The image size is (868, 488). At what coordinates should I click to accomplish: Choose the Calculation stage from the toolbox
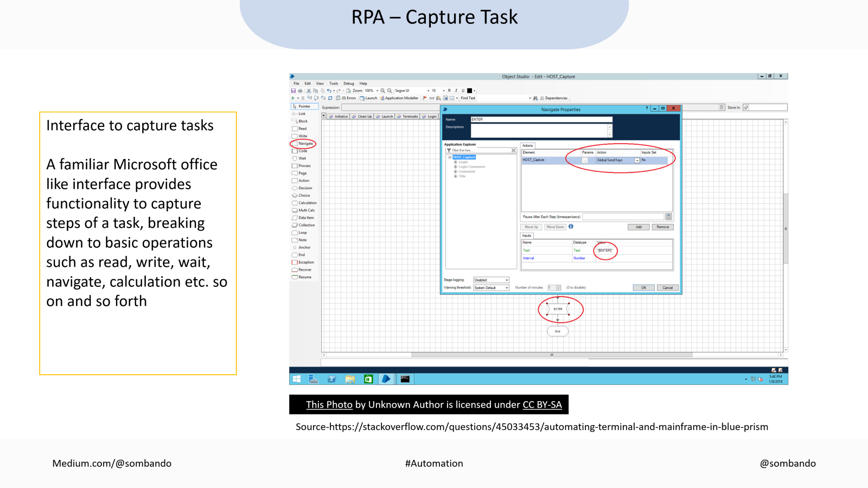pyautogui.click(x=307, y=203)
